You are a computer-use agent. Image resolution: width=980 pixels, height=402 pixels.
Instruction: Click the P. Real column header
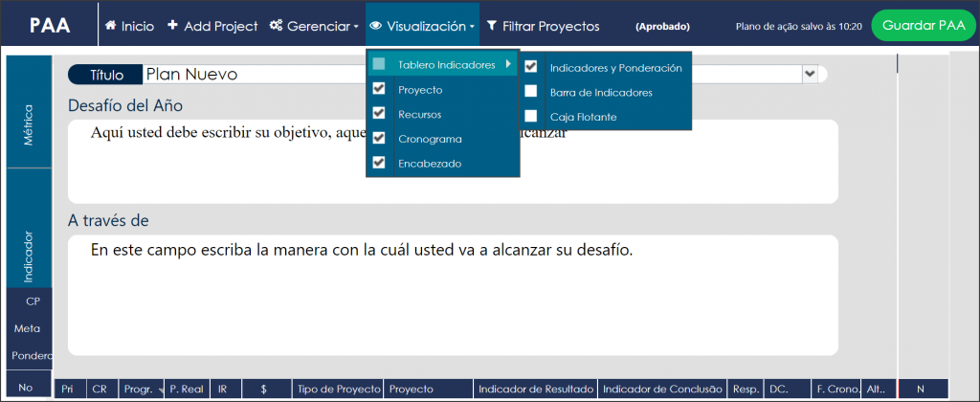[x=187, y=389]
